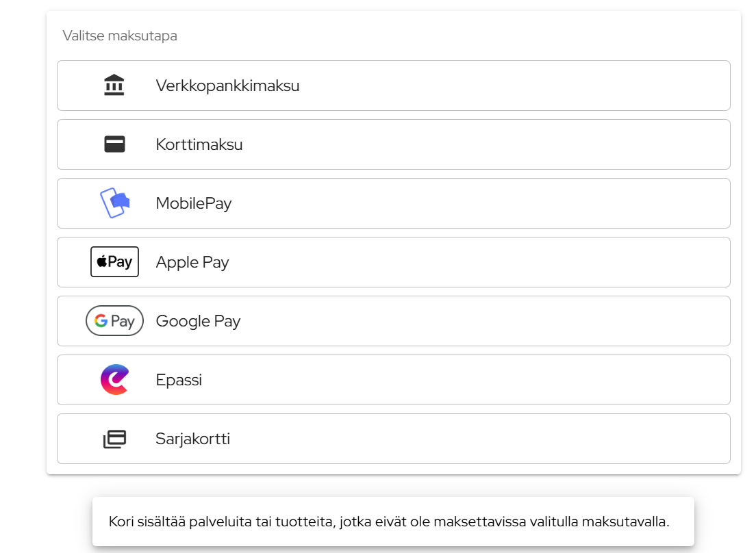Viewport: 756px width, 553px height.
Task: Click the Apple Pay logo badge
Action: [114, 262]
